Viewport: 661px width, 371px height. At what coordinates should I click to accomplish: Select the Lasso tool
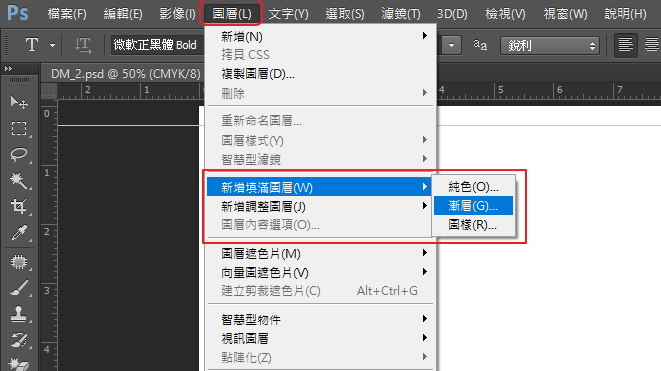(x=19, y=154)
